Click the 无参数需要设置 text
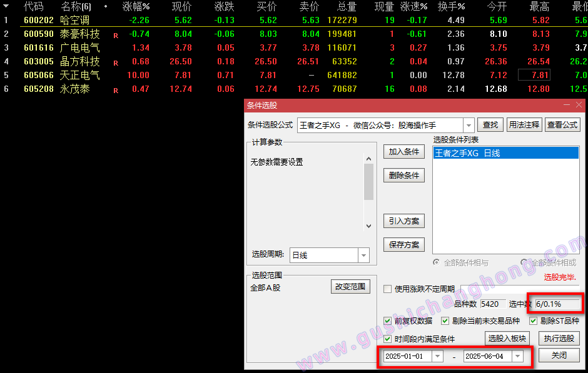The height and width of the screenshot is (373, 588). (x=276, y=162)
